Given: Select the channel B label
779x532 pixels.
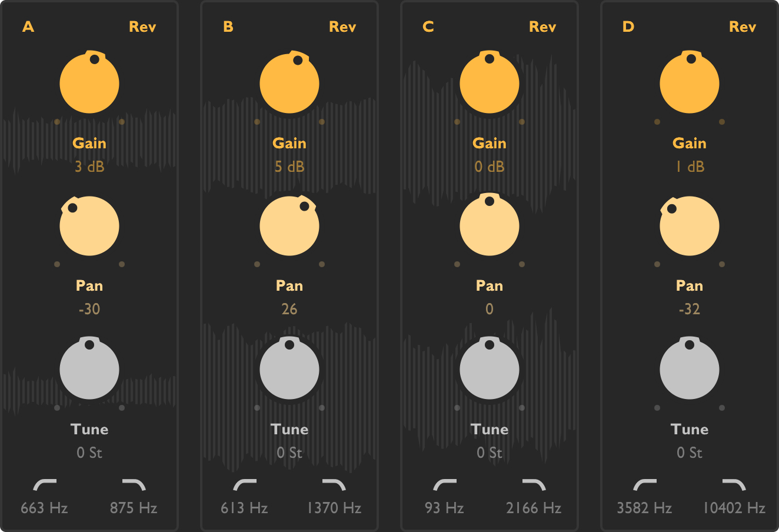Looking at the screenshot, I should point(228,27).
